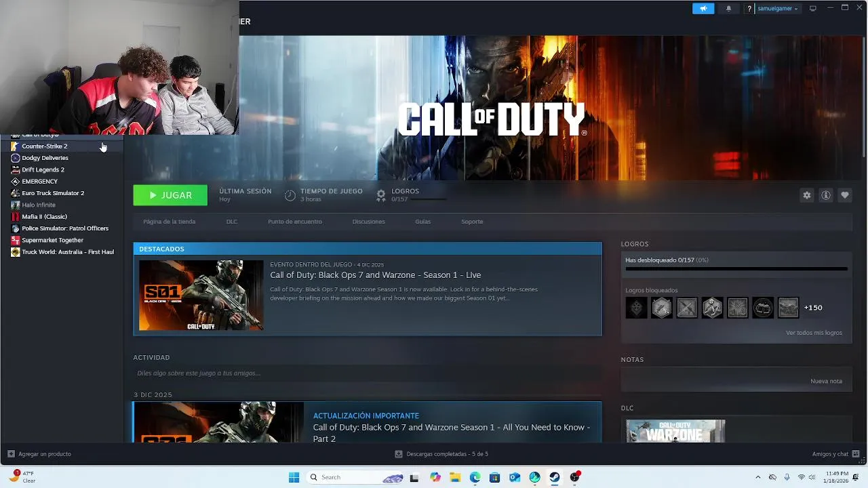Click the achievements LOGROS gear icon
868x488 pixels.
381,195
